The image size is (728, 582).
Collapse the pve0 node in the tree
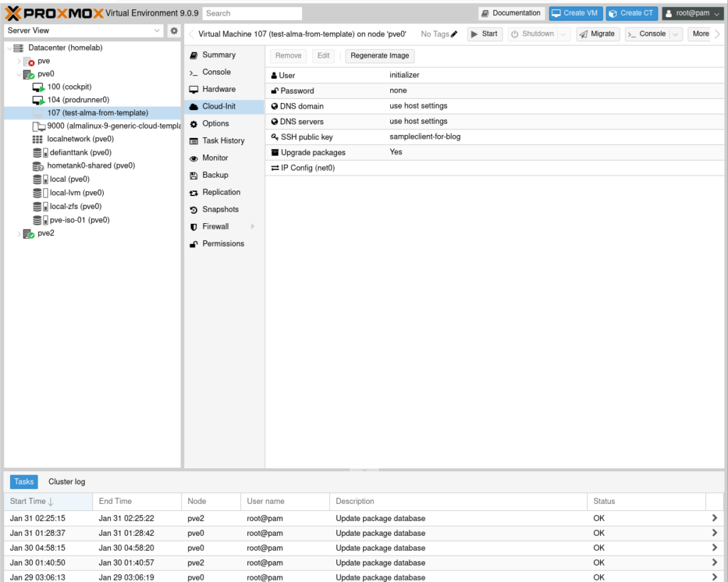pyautogui.click(x=19, y=74)
